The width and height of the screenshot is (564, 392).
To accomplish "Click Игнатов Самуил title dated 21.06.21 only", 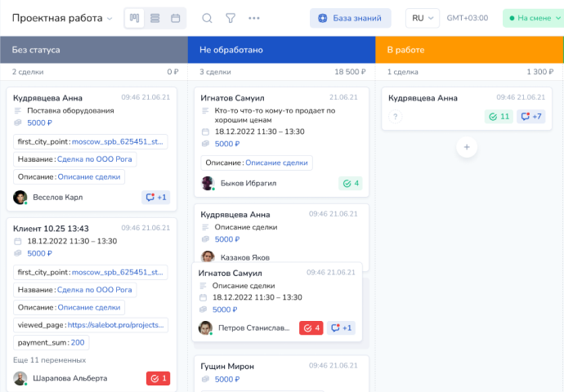I will click(x=232, y=98).
